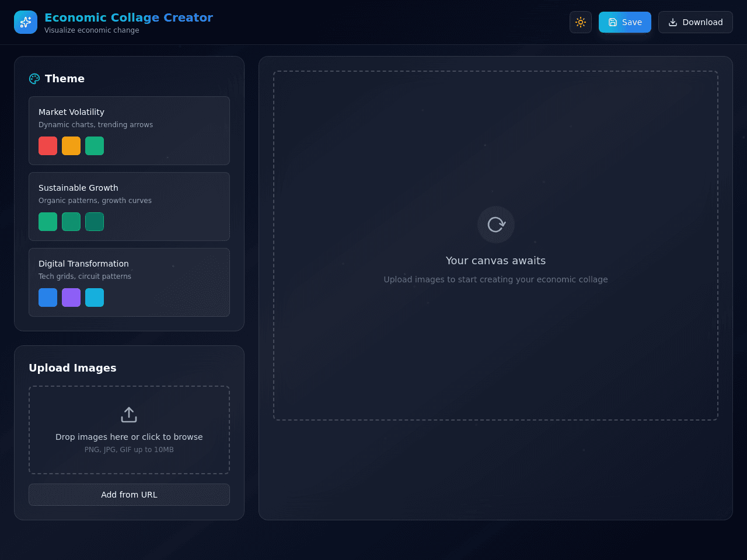Save the collage
Screen dimensions: 747x560
click(625, 22)
